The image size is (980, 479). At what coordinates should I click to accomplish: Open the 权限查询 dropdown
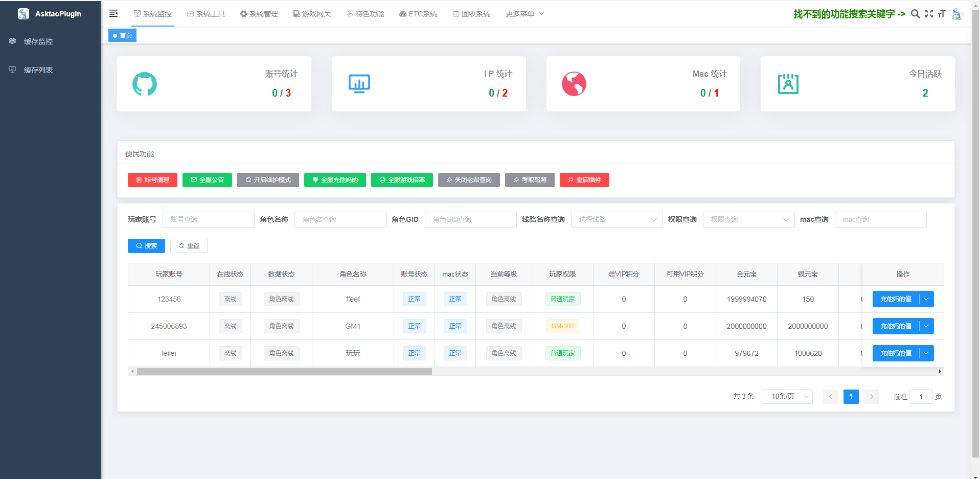748,220
